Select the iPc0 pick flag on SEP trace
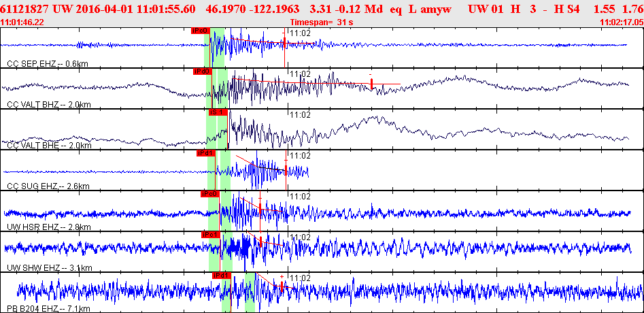The image size is (644, 313). coord(201,31)
